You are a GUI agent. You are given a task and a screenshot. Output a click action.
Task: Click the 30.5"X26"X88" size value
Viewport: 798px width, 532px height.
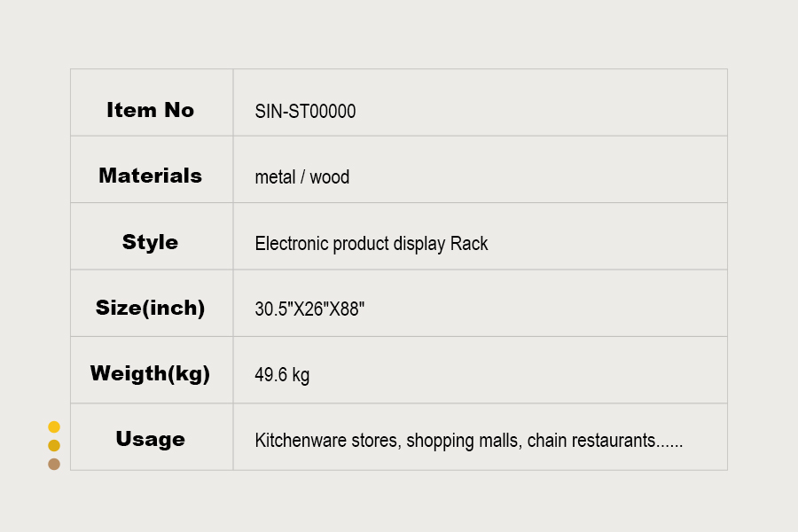click(x=309, y=309)
